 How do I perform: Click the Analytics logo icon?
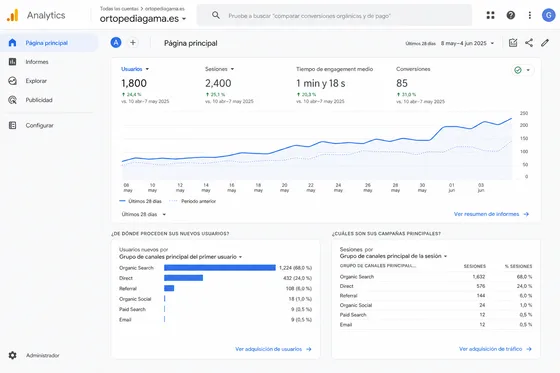(12, 15)
